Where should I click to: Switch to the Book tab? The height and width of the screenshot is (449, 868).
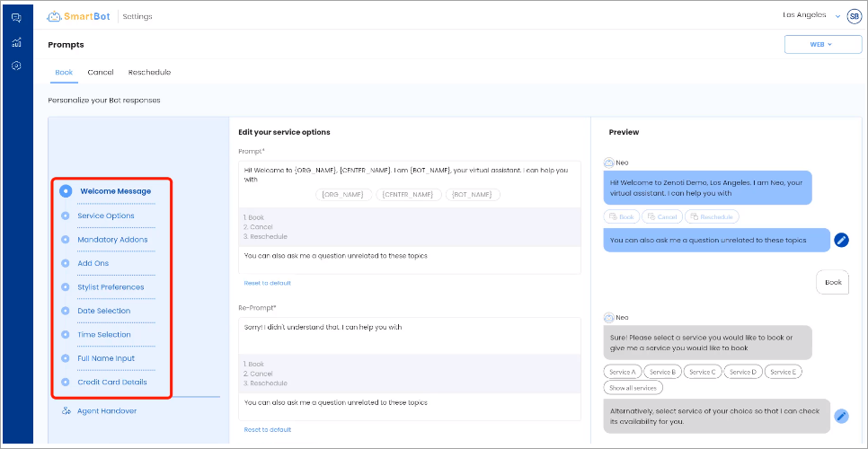click(64, 73)
